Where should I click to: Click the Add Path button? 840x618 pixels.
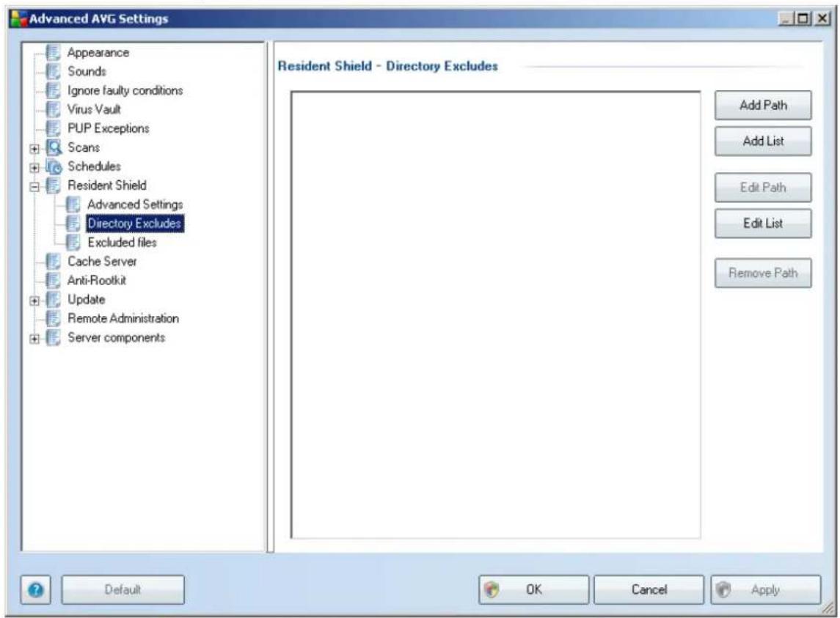pyautogui.click(x=763, y=106)
